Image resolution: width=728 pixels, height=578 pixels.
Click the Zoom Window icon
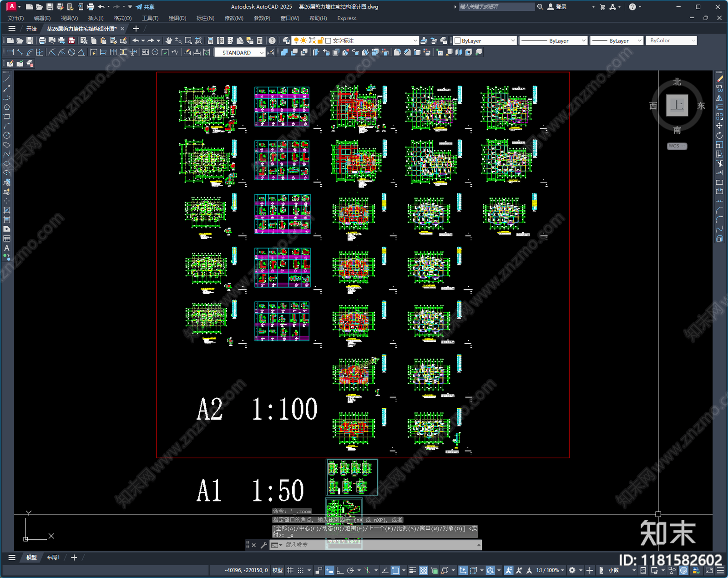[188, 41]
